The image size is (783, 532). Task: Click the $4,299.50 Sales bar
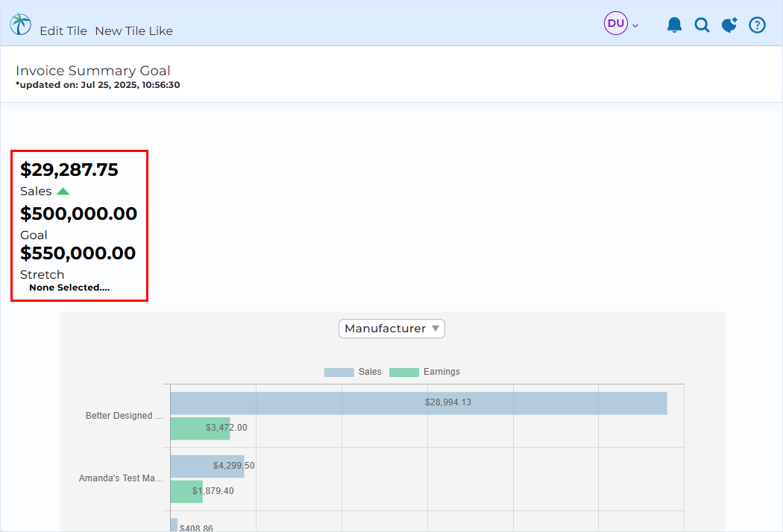(x=207, y=466)
